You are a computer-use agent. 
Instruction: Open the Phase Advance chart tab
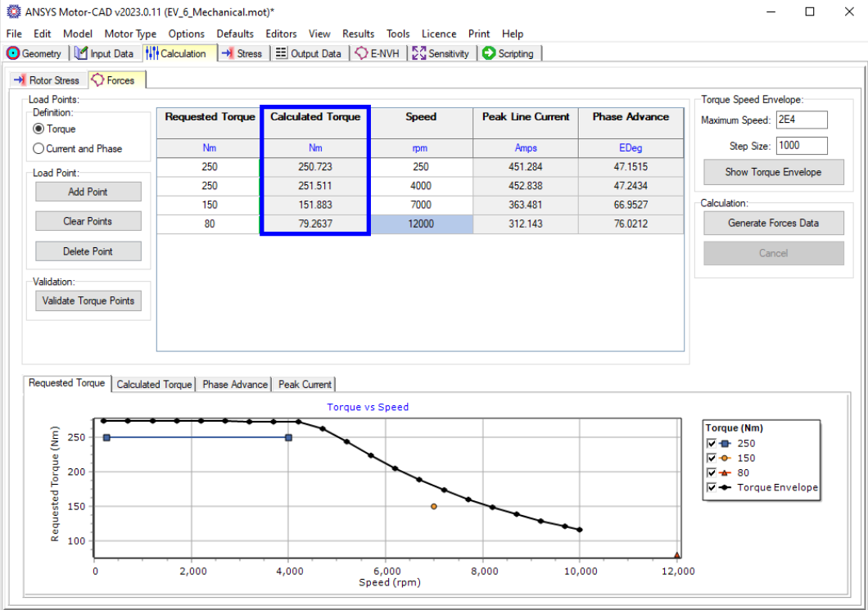pos(235,384)
